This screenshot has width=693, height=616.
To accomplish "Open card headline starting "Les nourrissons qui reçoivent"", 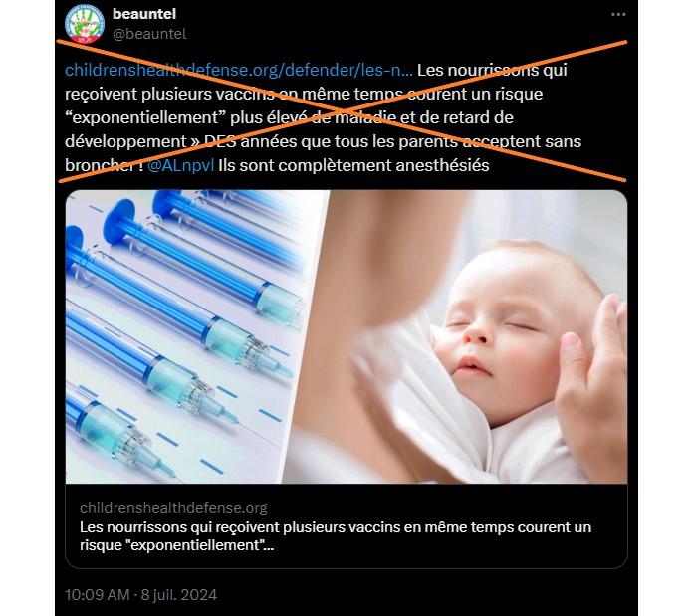I will [335, 527].
